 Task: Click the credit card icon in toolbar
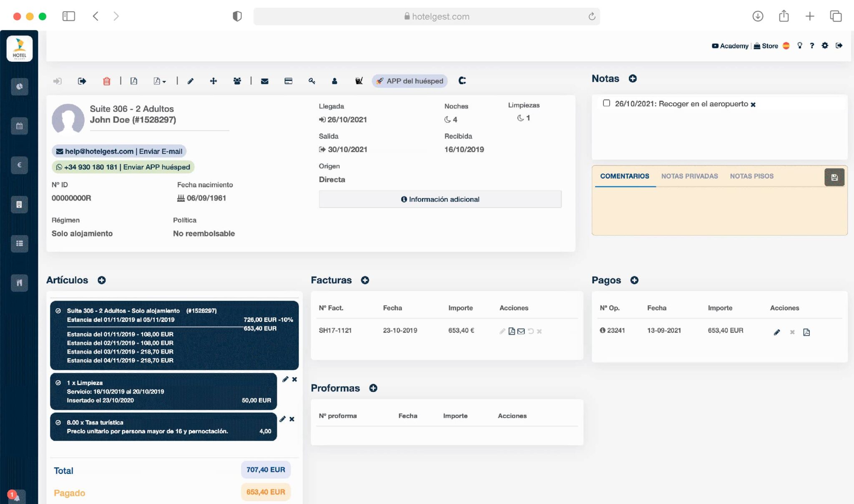(x=288, y=81)
